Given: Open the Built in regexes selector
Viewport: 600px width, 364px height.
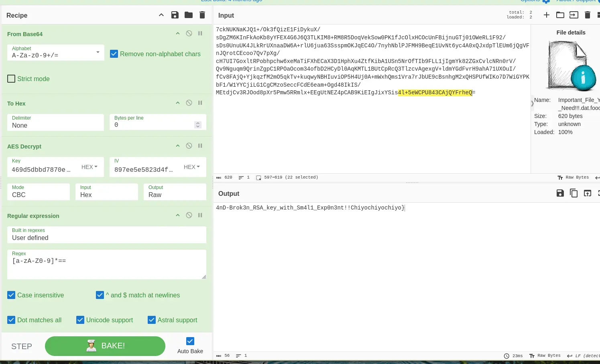Looking at the screenshot, I should 106,235.
